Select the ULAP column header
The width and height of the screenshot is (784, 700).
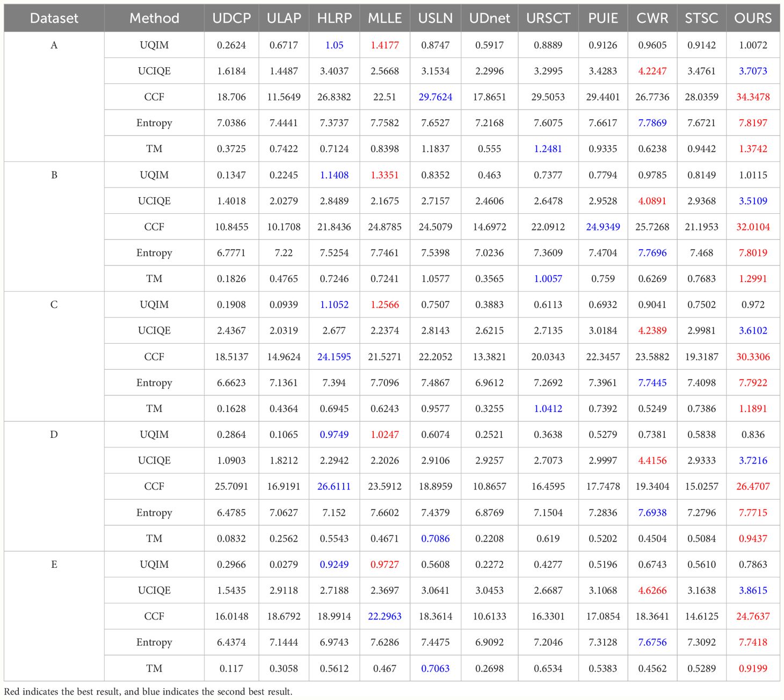coord(284,18)
